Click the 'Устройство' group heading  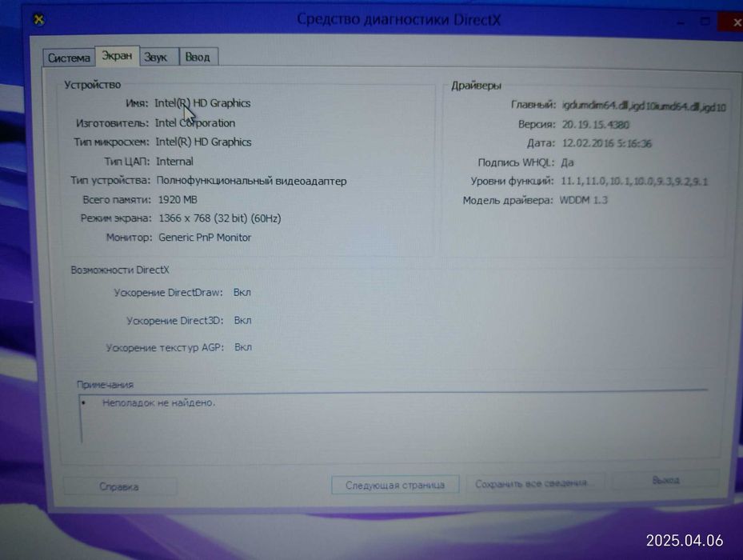point(93,85)
